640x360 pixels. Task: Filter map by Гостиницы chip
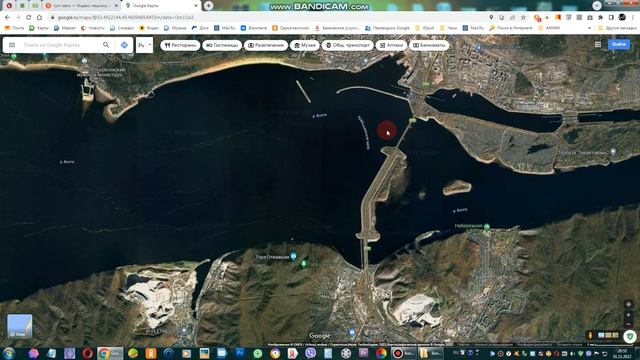tap(222, 45)
